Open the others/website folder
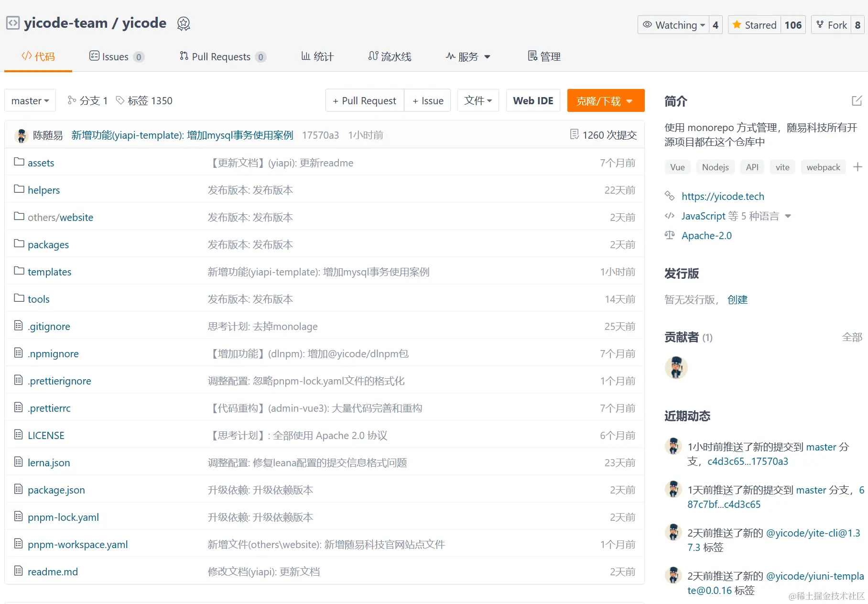 pyautogui.click(x=60, y=217)
